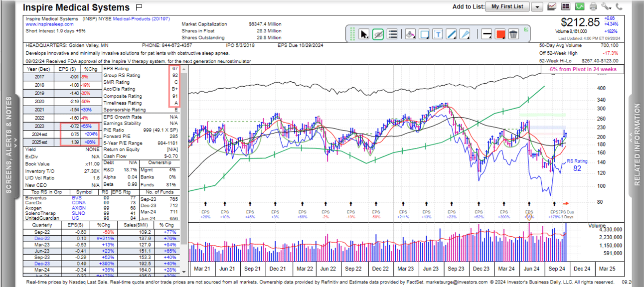
Task: Toggle the flag next to Inspire Medical Systems
Action: pyautogui.click(x=139, y=7)
